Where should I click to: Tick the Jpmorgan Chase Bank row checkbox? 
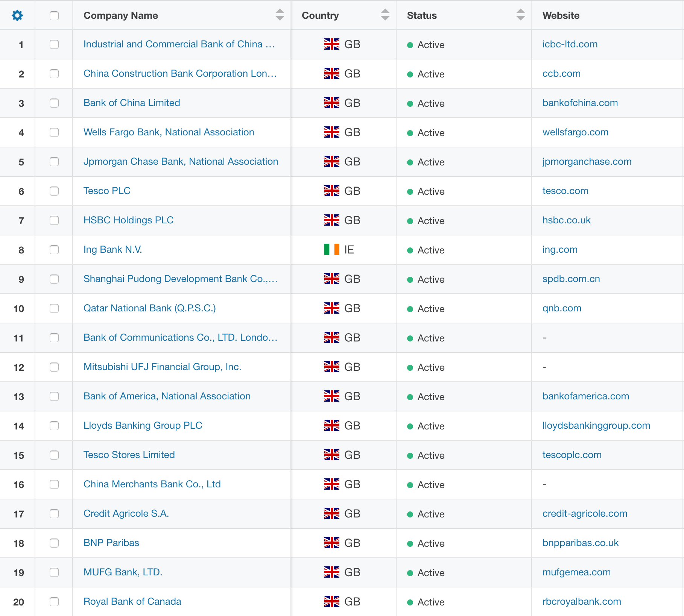click(x=54, y=162)
